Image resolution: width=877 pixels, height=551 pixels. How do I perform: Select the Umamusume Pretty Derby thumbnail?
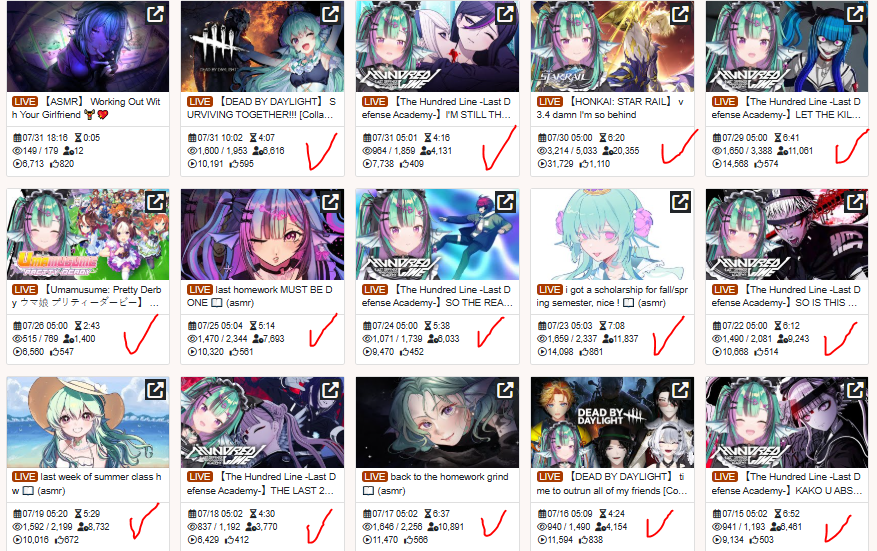coord(88,234)
